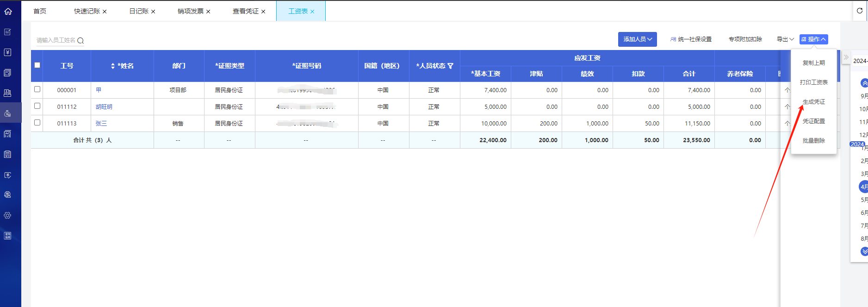Open the payroll money-bag sidebar icon
868x307 pixels.
tap(8, 113)
